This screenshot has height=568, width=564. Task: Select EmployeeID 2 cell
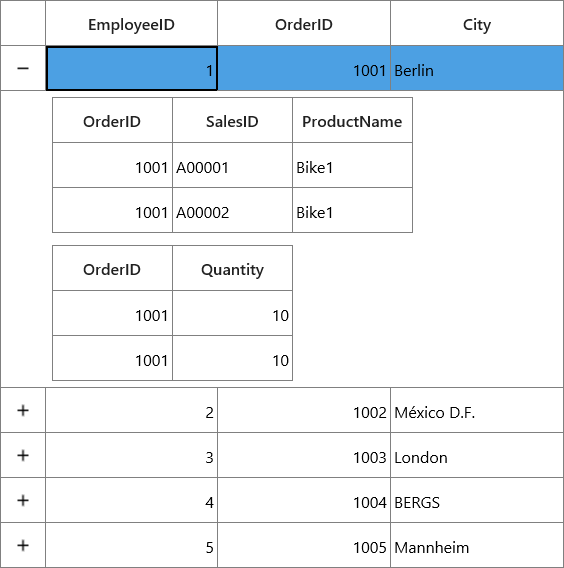pyautogui.click(x=131, y=410)
